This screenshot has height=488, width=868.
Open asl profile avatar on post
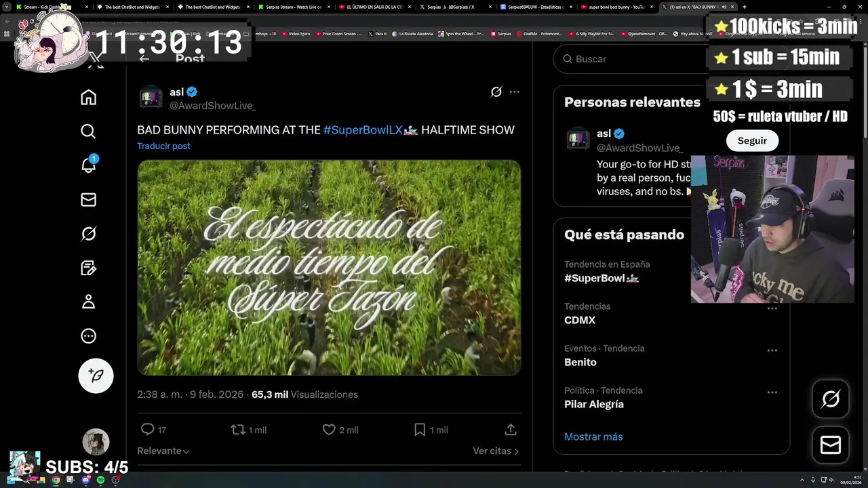point(151,98)
